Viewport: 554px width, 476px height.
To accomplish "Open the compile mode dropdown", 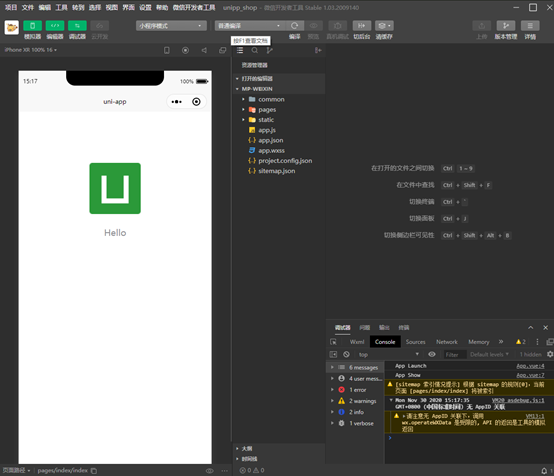I will (249, 26).
